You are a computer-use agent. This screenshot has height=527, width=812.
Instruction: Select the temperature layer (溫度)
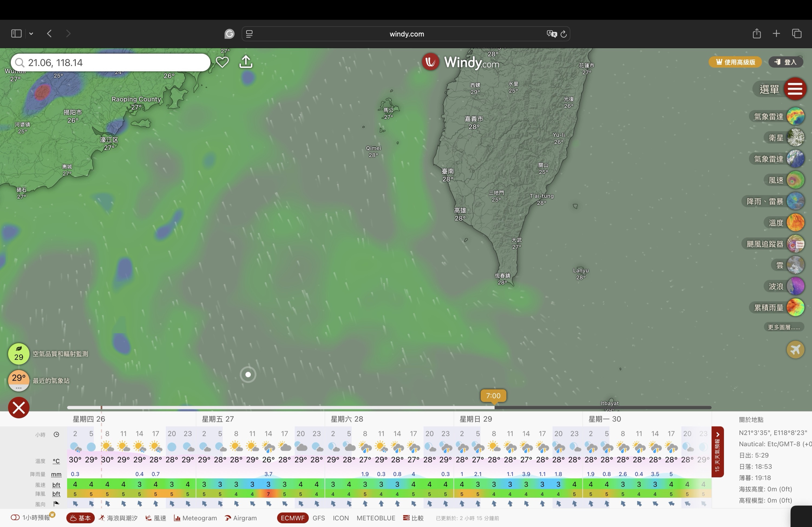(x=795, y=223)
